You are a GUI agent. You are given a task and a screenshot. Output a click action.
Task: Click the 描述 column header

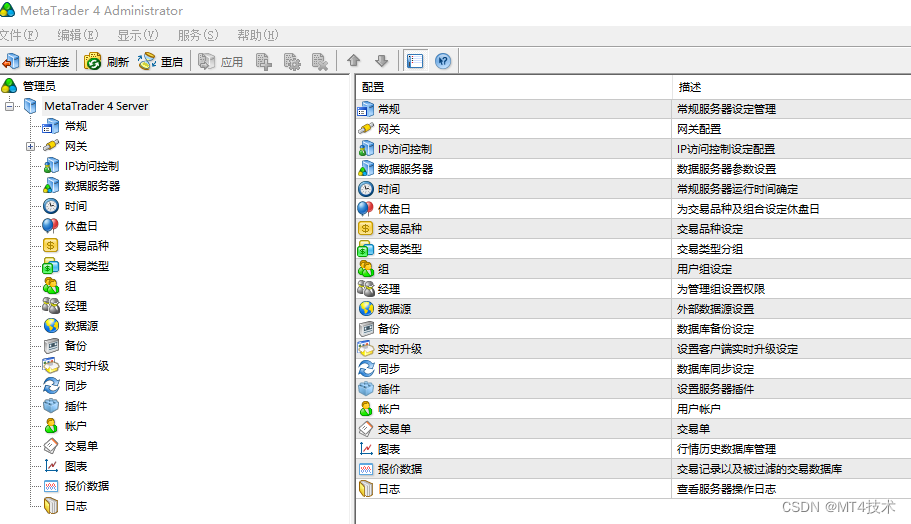click(792, 87)
